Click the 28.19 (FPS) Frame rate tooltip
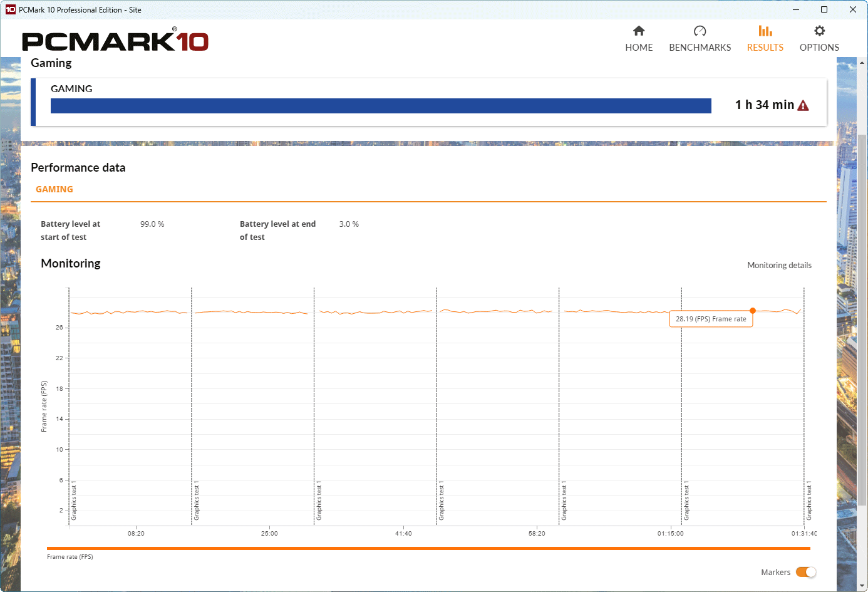Viewport: 868px width, 592px height. 711,319
